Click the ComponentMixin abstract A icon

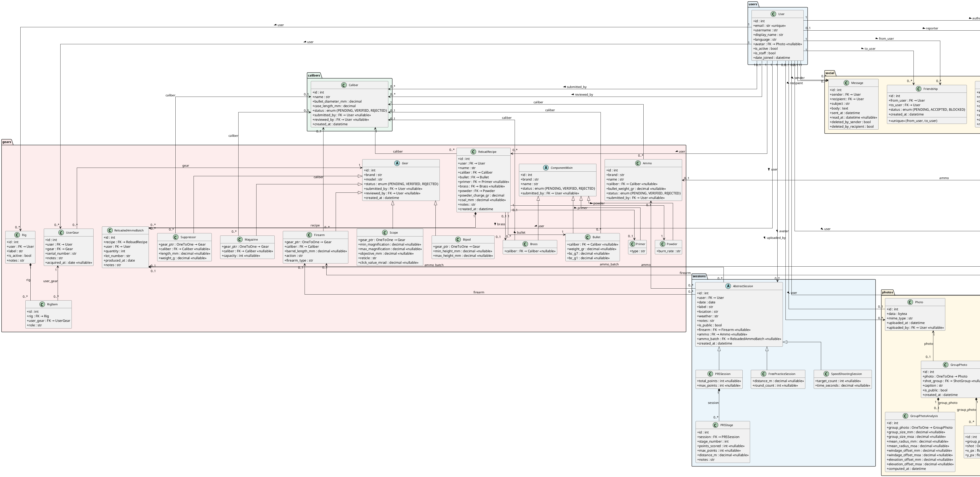(546, 168)
